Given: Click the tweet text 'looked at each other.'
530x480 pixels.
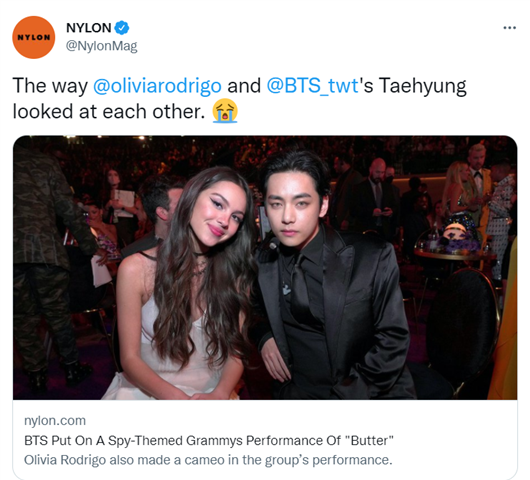Looking at the screenshot, I should [109, 112].
